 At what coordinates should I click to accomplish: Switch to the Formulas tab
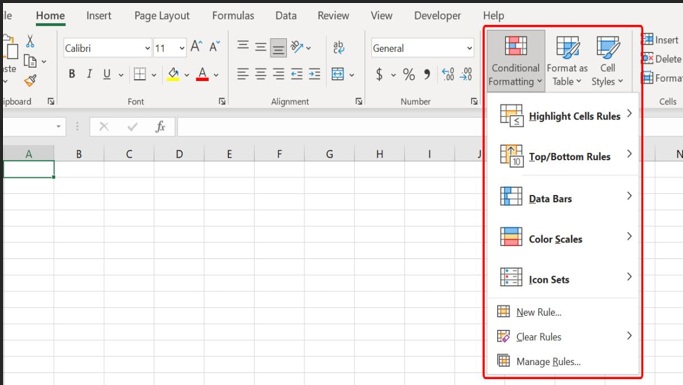(233, 16)
